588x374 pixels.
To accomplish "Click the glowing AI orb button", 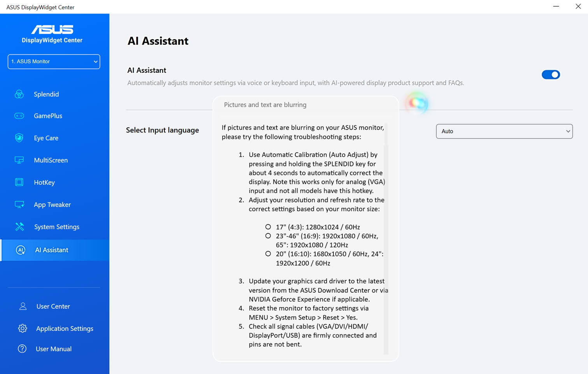I will click(x=417, y=103).
